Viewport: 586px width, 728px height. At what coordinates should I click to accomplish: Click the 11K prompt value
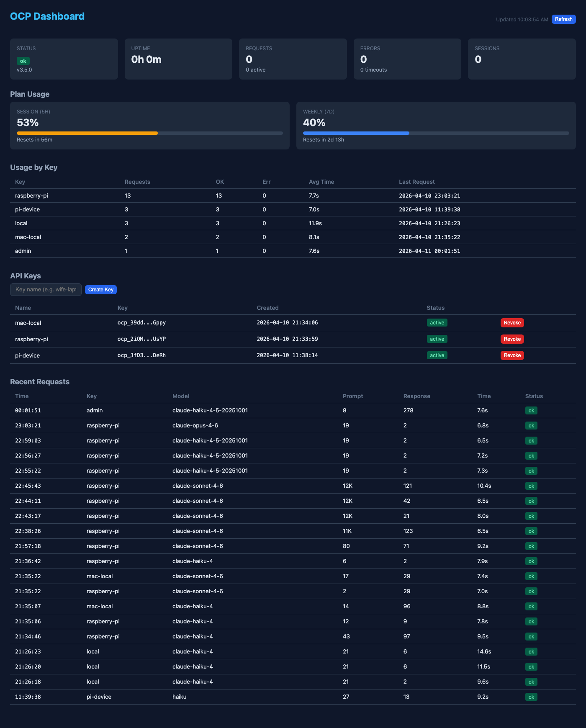click(x=347, y=531)
